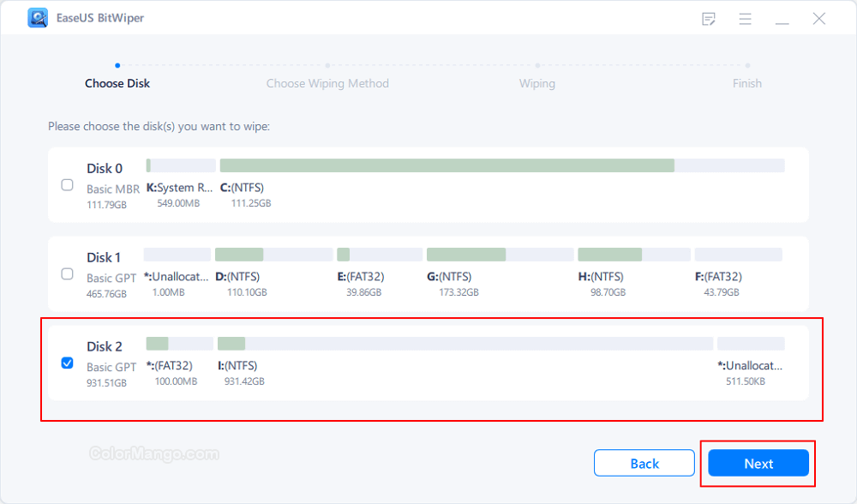The height and width of the screenshot is (504, 857).
Task: Click the G:(NTFS) partition bar on Disk 1
Action: pos(500,255)
